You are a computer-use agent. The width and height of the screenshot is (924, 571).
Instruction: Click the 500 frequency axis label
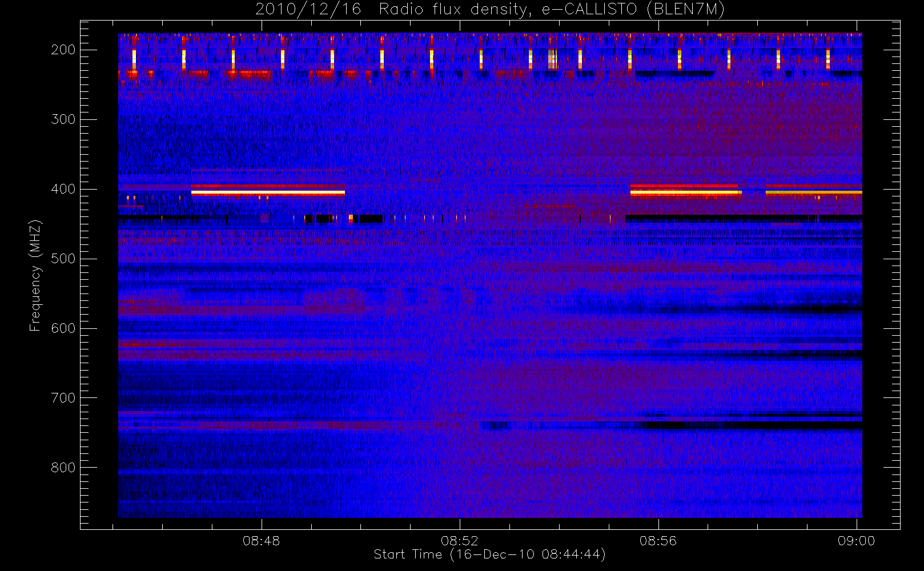[x=63, y=259]
